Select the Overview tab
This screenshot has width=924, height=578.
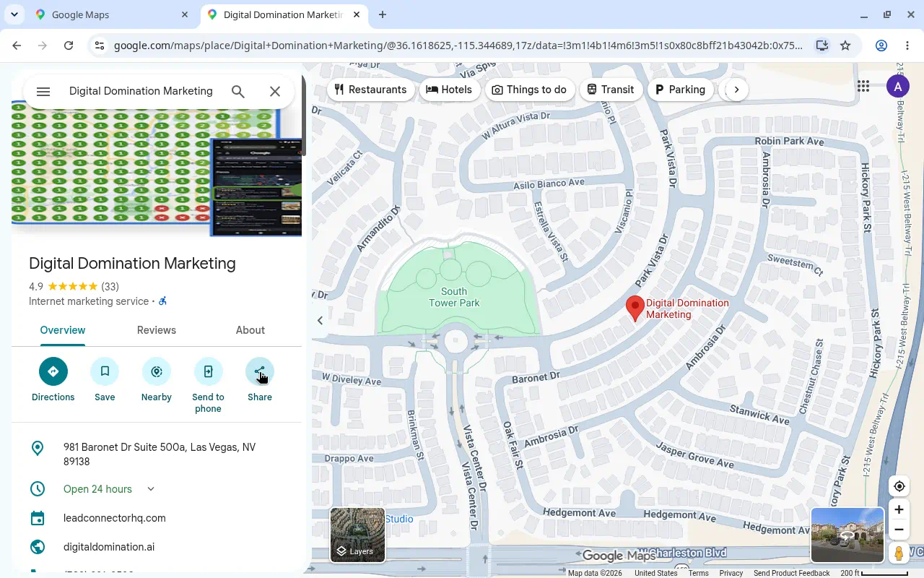[63, 330]
